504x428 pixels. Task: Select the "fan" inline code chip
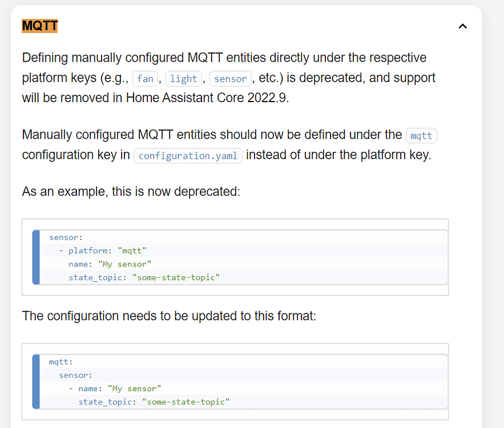[145, 78]
